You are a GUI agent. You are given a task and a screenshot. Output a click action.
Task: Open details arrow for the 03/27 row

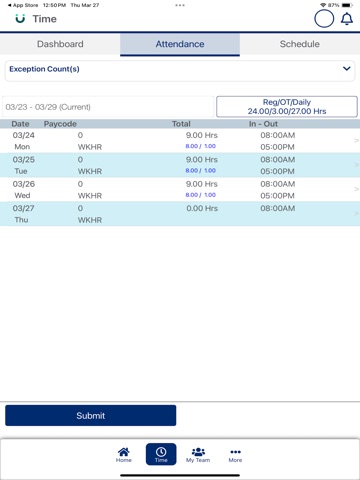pos(356,214)
